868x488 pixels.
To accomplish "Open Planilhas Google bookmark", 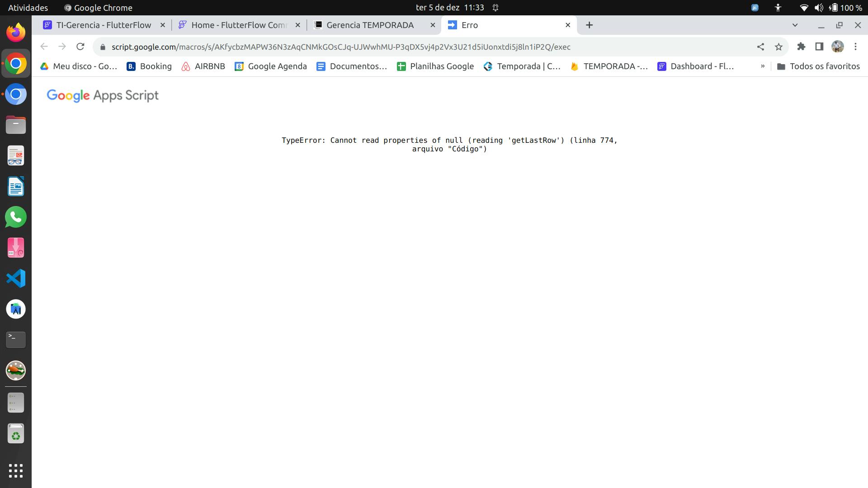I will point(435,66).
